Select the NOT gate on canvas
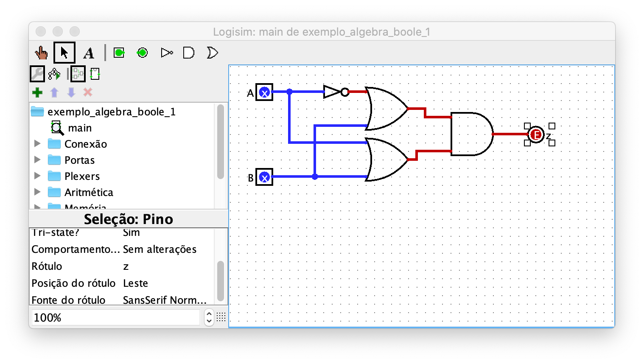This screenshot has height=364, width=644. (x=336, y=92)
